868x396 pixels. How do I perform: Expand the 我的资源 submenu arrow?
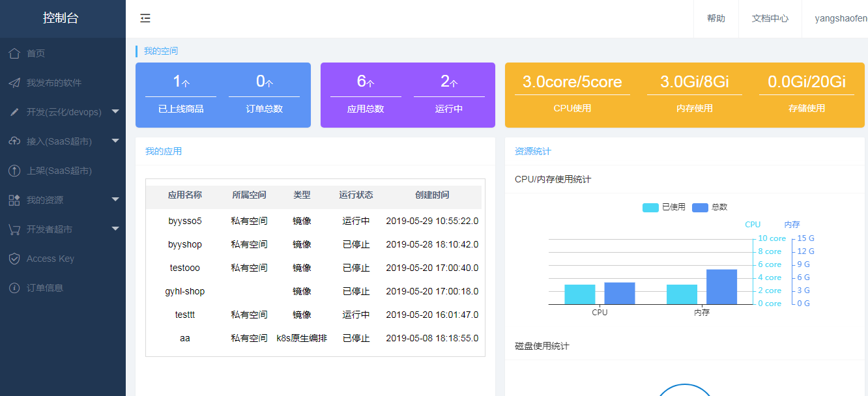115,199
